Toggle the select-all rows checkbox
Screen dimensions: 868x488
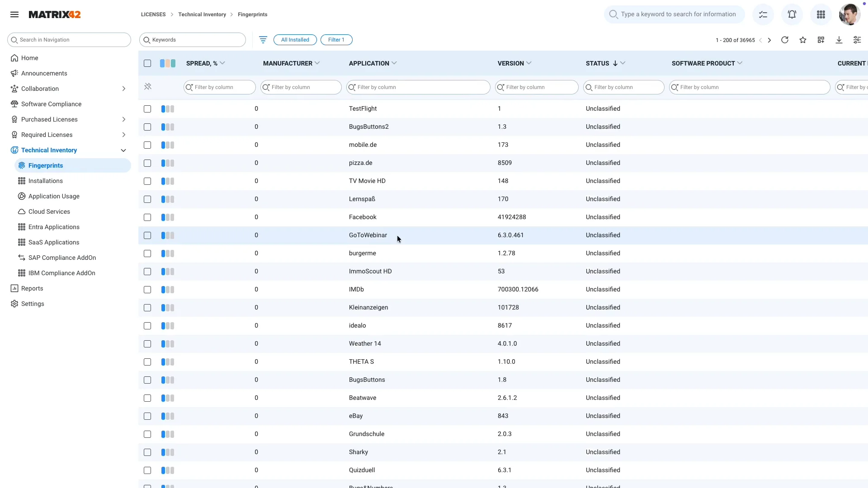click(x=147, y=63)
